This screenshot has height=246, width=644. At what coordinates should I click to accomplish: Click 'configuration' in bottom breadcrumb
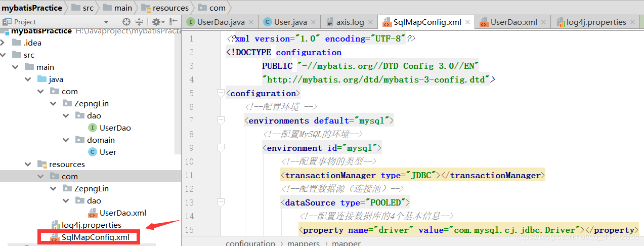[x=251, y=243]
